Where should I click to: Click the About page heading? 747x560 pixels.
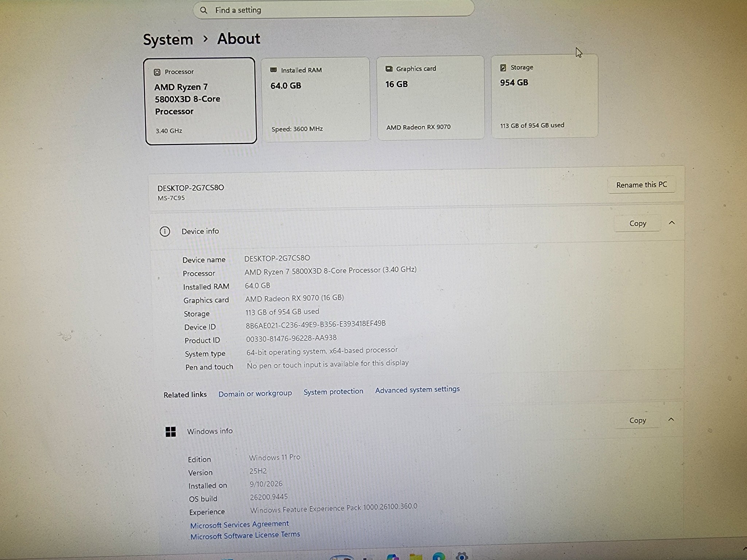coord(239,39)
